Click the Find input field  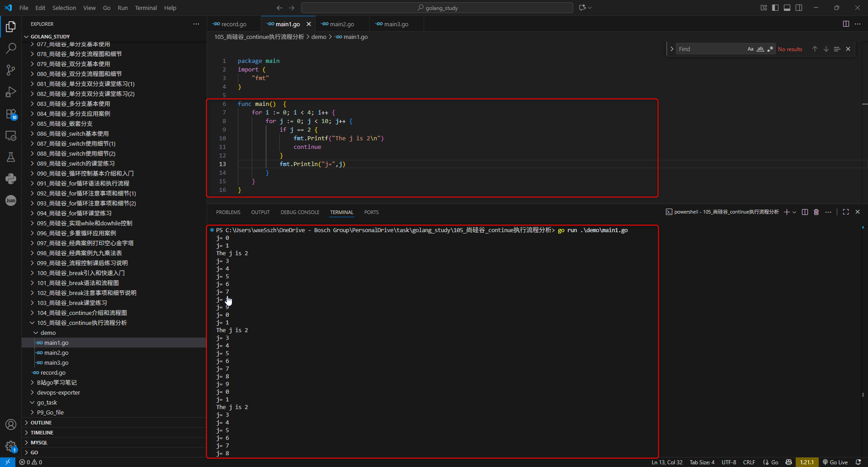click(711, 49)
